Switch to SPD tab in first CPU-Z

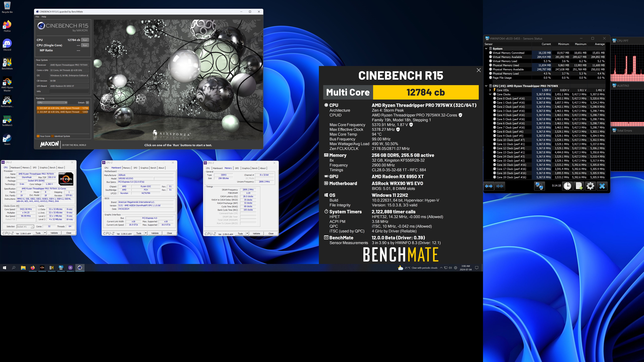[34, 168]
